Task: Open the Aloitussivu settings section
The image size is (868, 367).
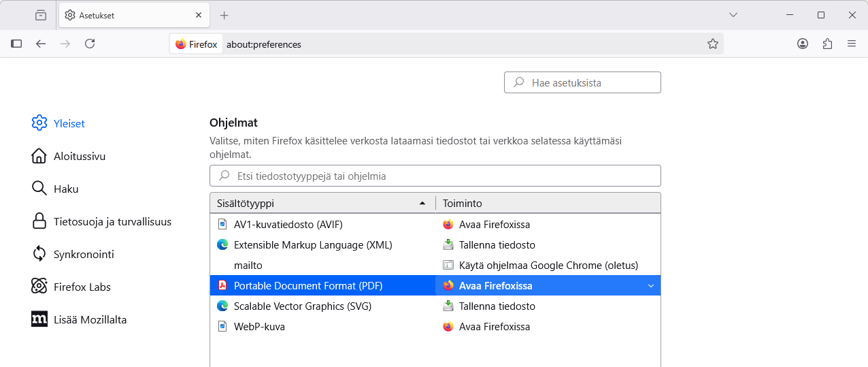Action: click(x=79, y=157)
